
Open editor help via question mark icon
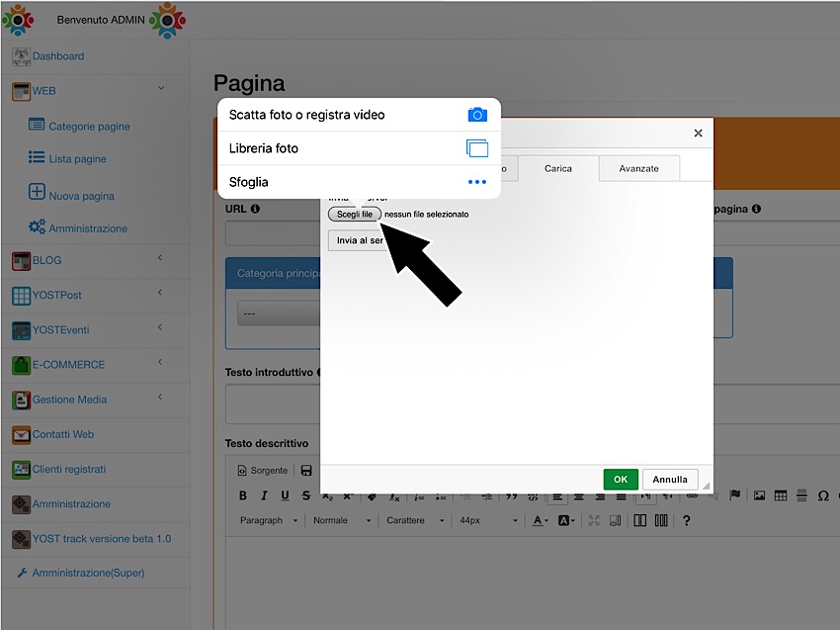[x=686, y=520]
